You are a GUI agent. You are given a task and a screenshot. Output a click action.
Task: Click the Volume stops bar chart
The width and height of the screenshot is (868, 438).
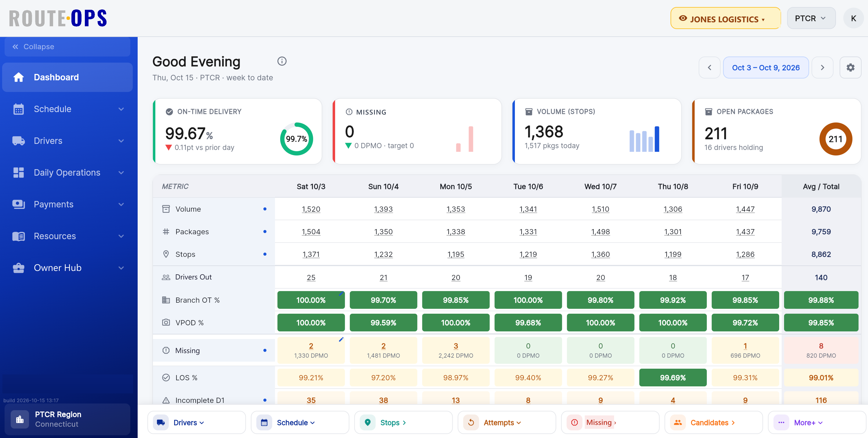click(x=644, y=139)
